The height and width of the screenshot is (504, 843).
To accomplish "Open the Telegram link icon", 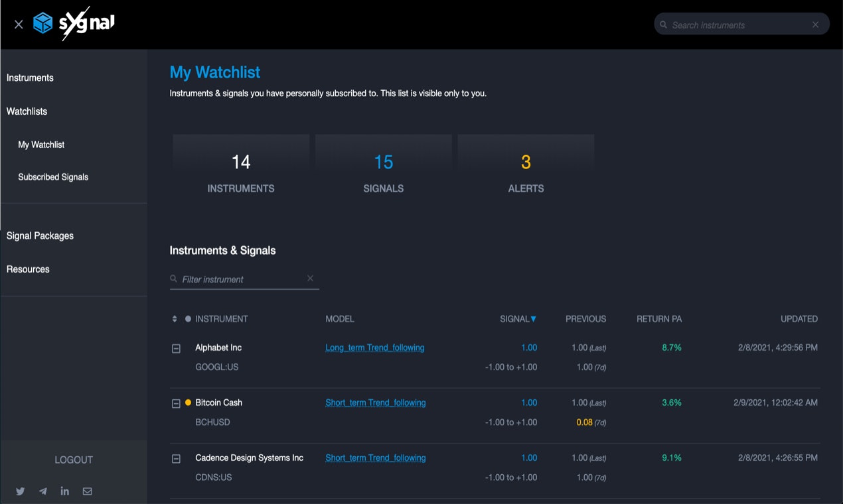I will tap(42, 491).
